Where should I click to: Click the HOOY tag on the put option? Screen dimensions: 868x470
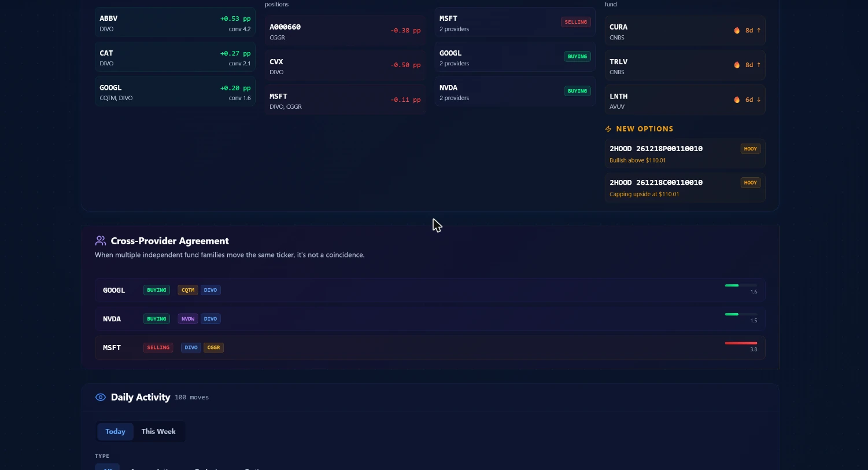(751, 149)
